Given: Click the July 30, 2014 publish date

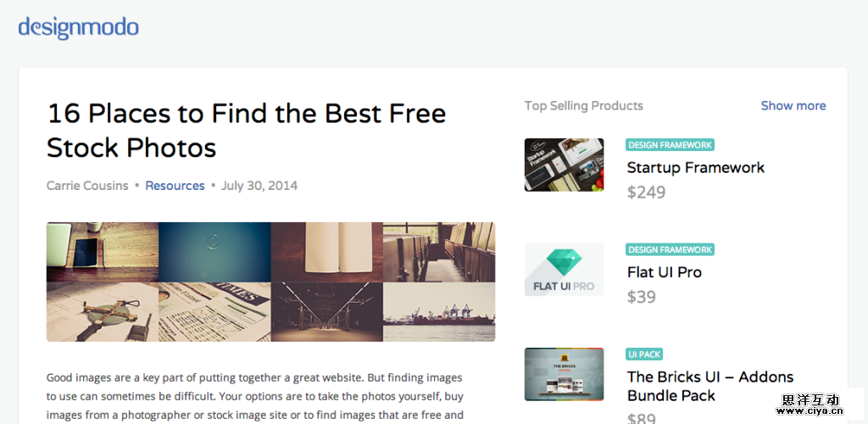Looking at the screenshot, I should tap(259, 186).
